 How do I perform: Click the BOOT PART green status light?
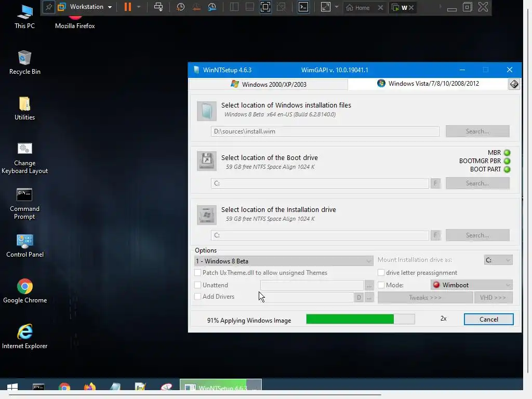tap(507, 169)
